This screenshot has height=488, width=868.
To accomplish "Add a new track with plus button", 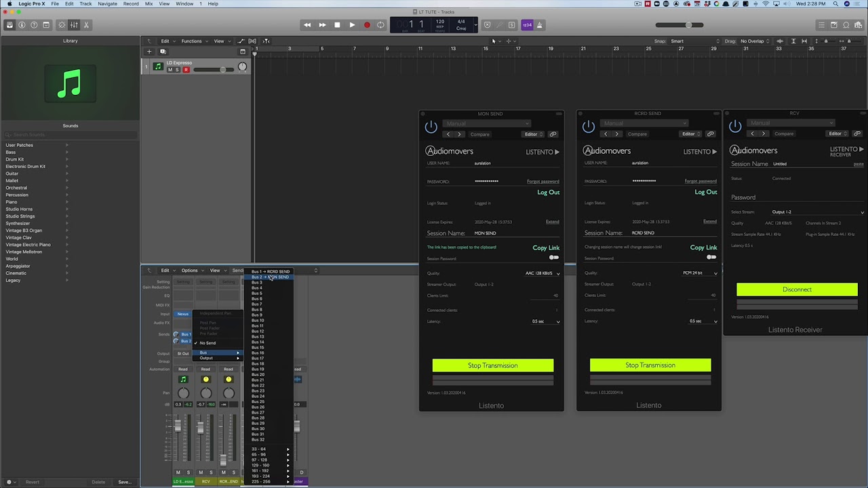I will click(149, 52).
